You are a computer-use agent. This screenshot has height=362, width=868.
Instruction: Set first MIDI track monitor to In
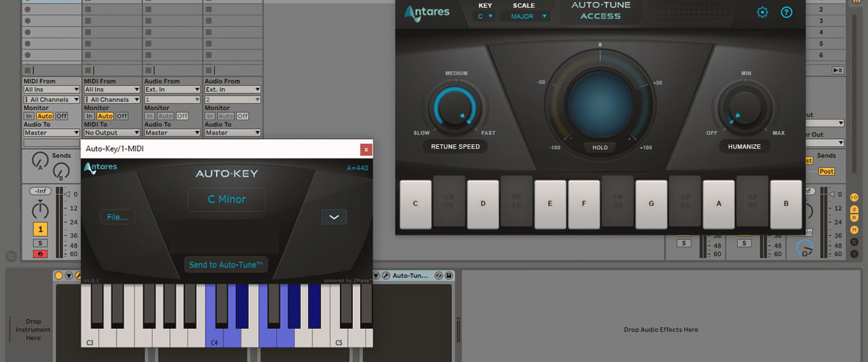(x=28, y=116)
